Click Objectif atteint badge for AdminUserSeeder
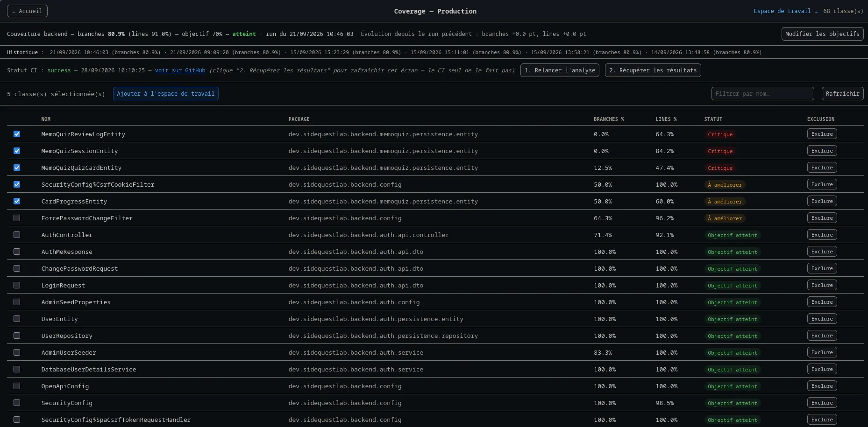868x427 pixels. coord(732,353)
